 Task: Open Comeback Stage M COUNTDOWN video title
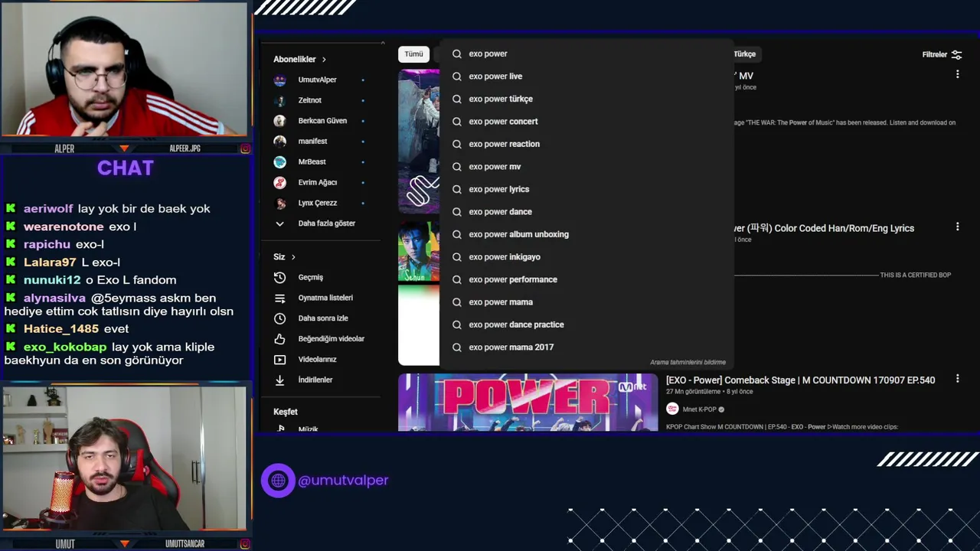click(800, 380)
